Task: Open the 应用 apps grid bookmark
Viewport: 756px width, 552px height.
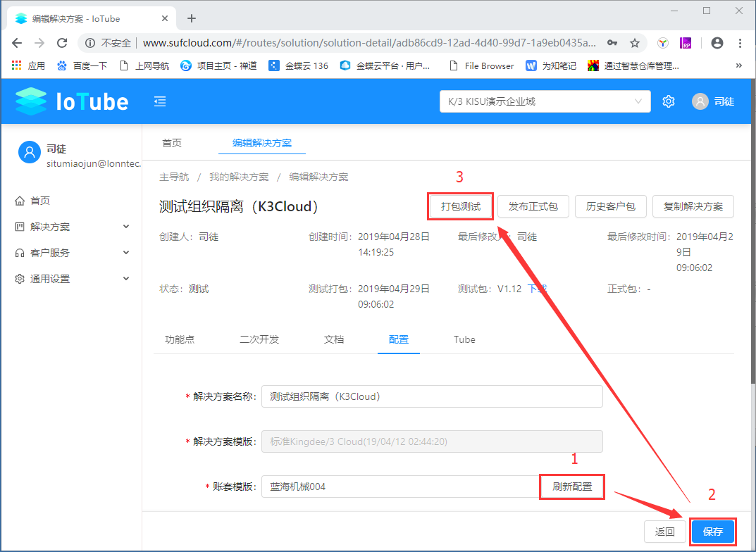Action: [x=28, y=65]
